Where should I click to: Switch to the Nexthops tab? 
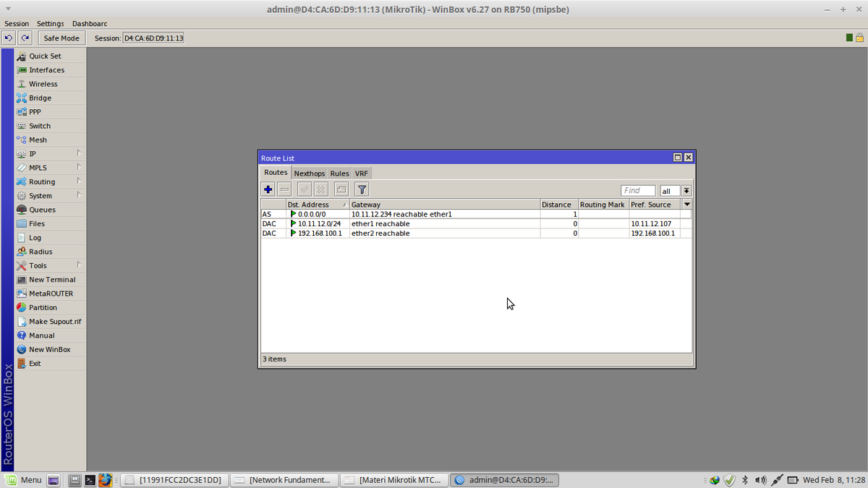click(310, 174)
